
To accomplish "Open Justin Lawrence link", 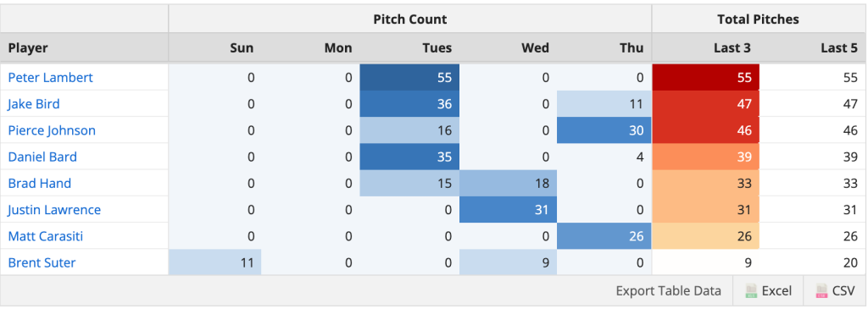I will tap(54, 210).
